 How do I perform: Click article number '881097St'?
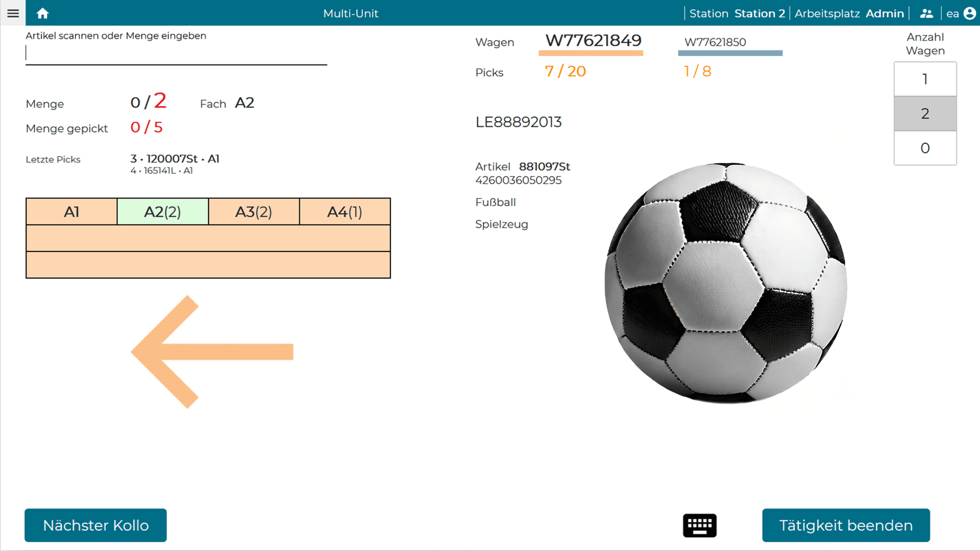click(545, 167)
